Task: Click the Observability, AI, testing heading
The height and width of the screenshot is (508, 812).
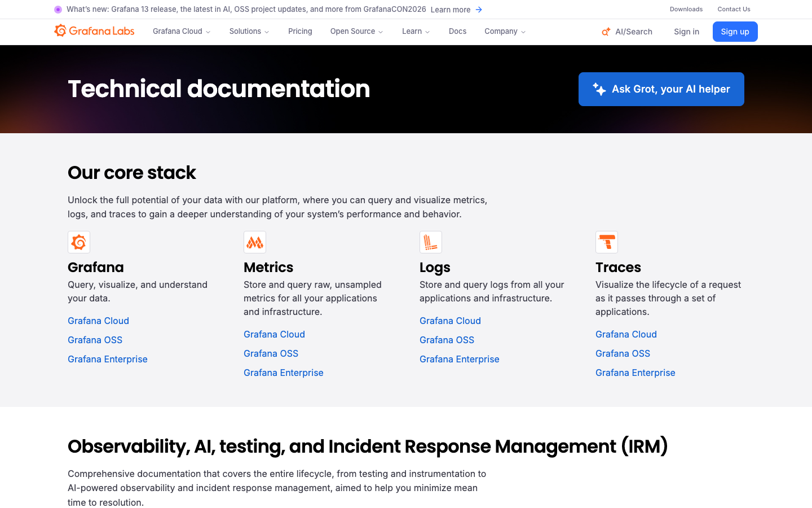Action: click(x=368, y=446)
